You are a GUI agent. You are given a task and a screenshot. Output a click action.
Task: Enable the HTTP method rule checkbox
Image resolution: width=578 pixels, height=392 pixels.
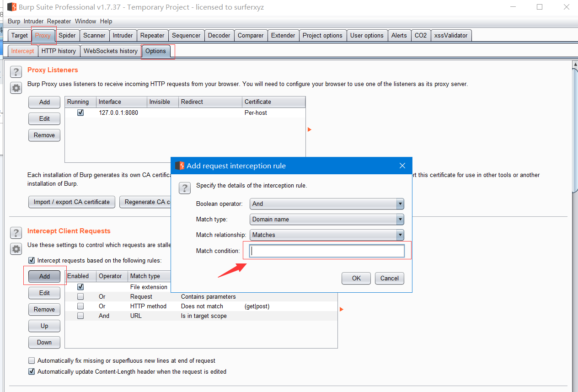[x=80, y=306]
